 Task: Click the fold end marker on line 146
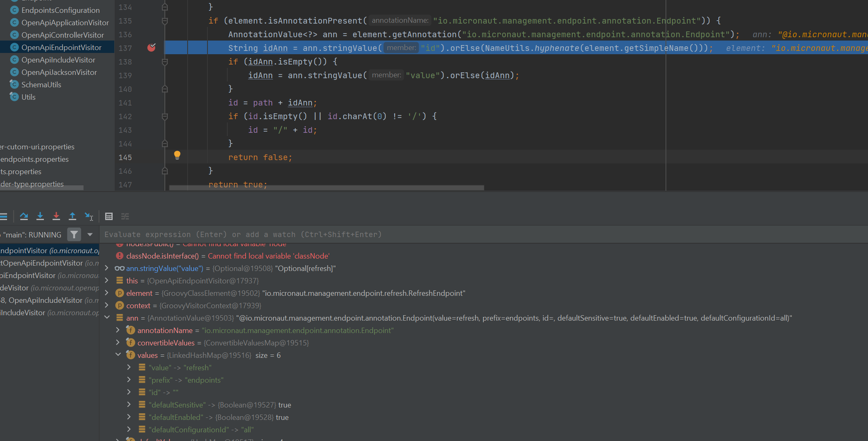coord(165,171)
